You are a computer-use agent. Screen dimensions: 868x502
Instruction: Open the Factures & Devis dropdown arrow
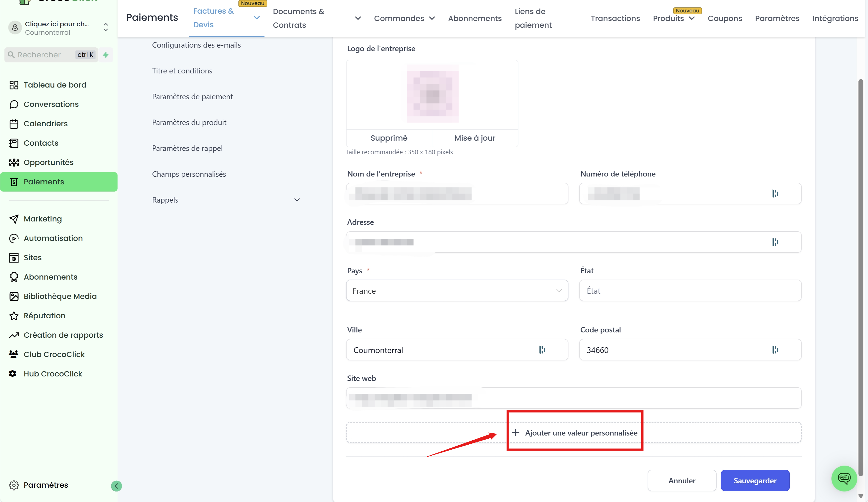(x=257, y=18)
